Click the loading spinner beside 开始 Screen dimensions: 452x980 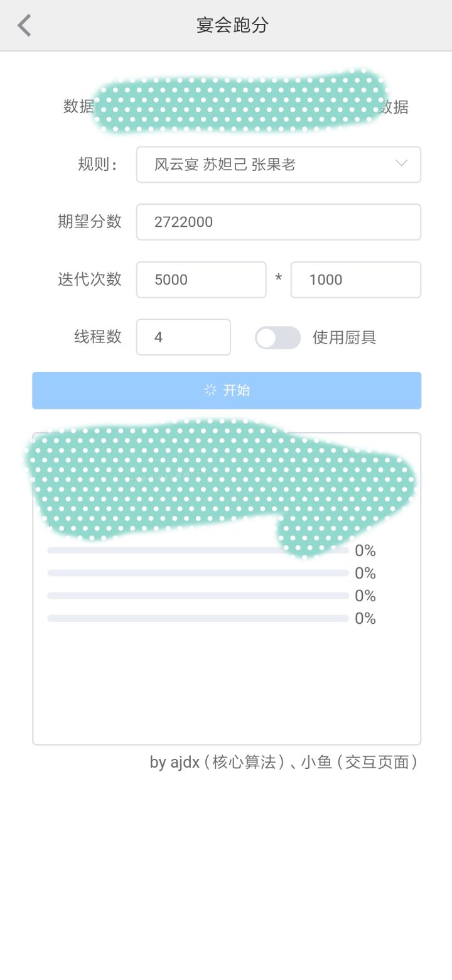pos(210,390)
